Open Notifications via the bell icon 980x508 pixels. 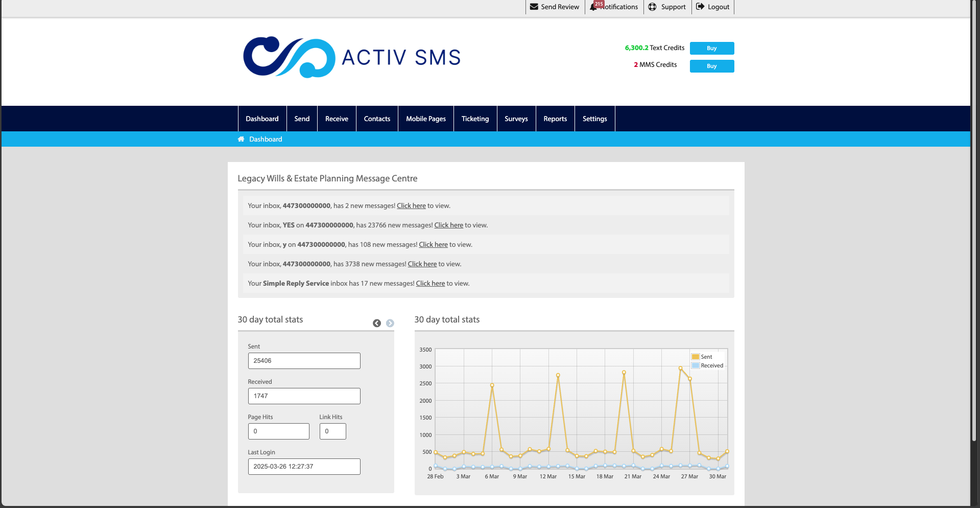point(593,7)
